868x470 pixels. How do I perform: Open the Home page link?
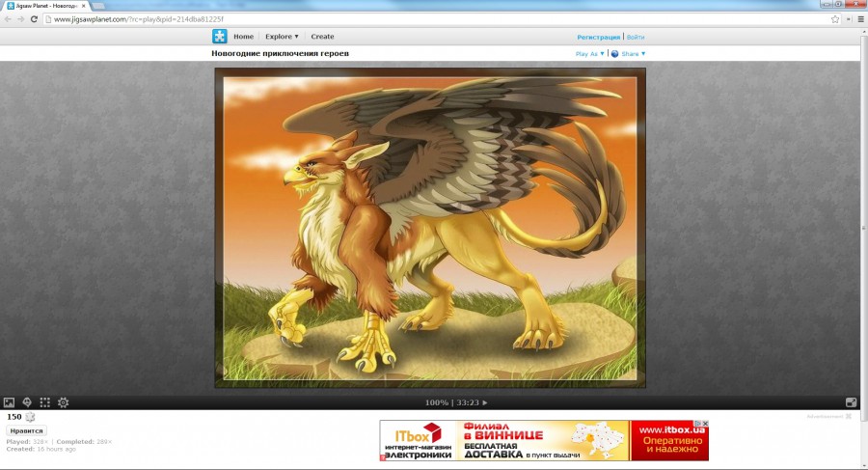[244, 37]
